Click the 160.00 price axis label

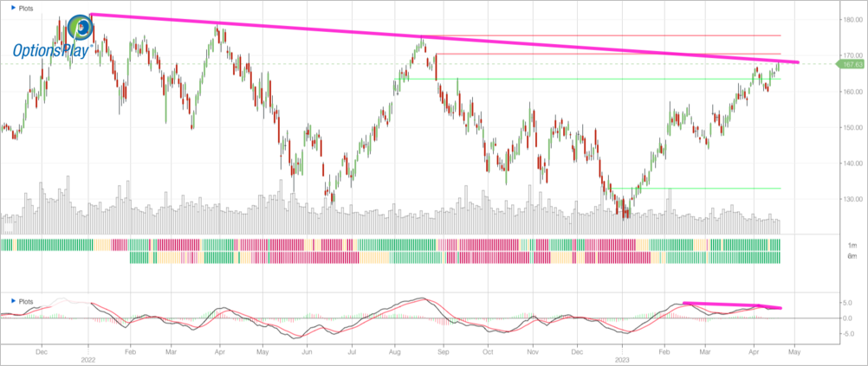click(x=852, y=92)
